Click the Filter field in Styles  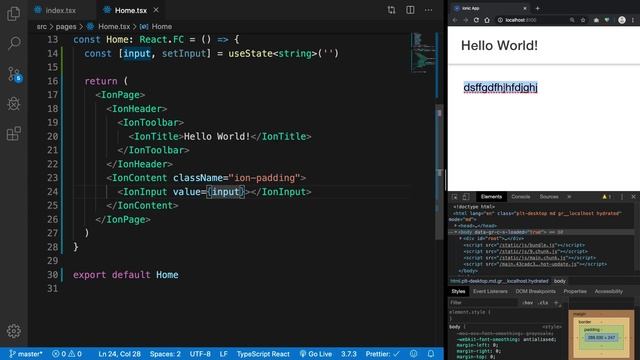(484, 303)
